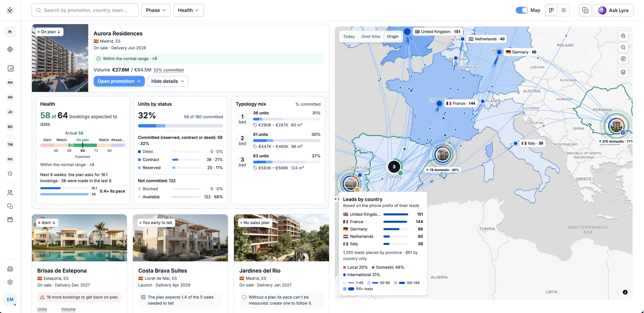644x313 pixels.
Task: Switch to board column view
Action: 551,10
